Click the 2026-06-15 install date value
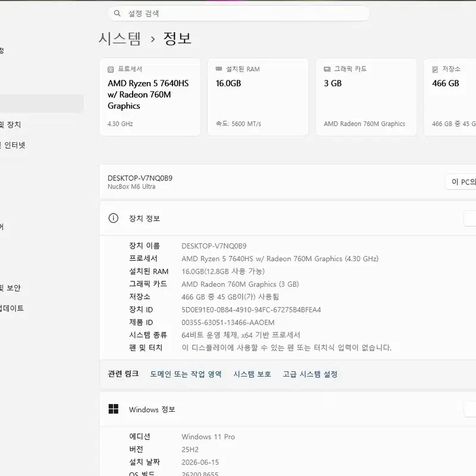The image size is (476, 476). [x=200, y=462]
